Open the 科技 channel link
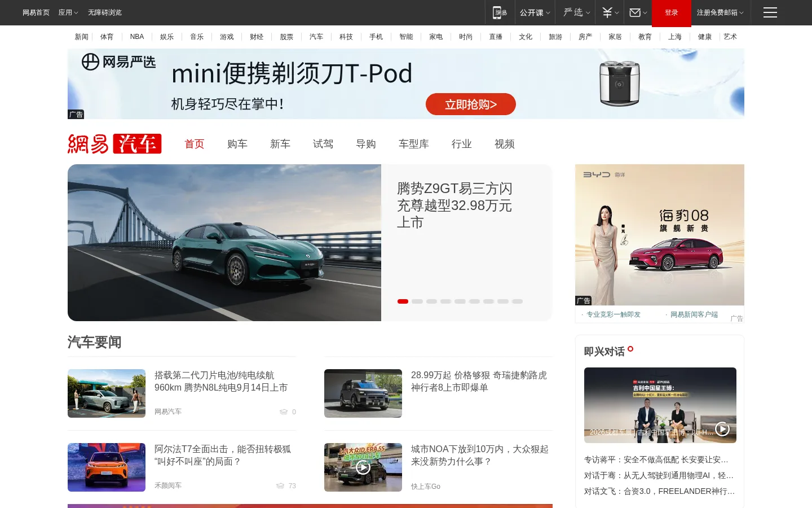This screenshot has width=812, height=508. click(x=346, y=37)
